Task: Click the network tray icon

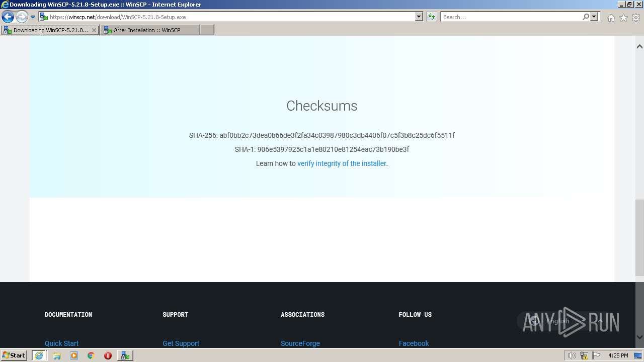Action: 584,355
